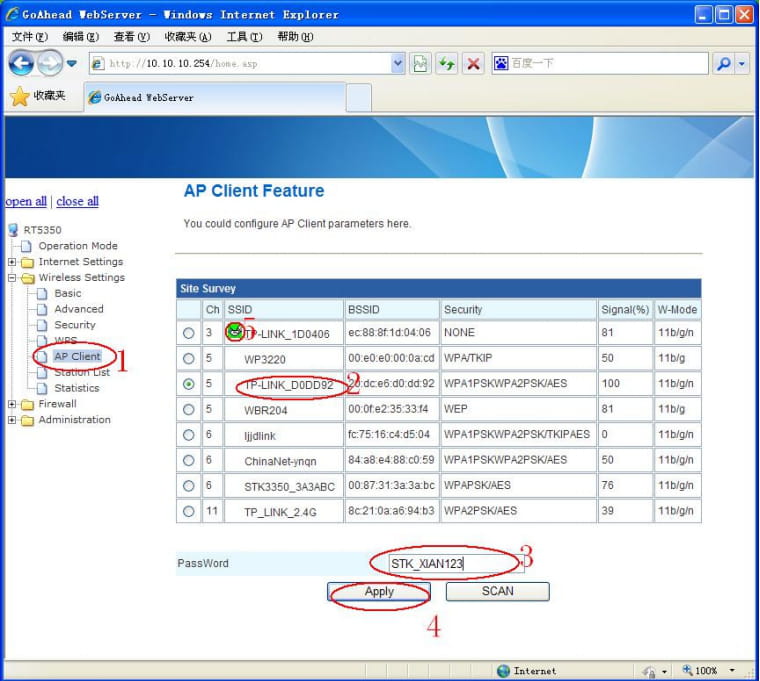Select the TP-LINK_1D0406 network radio button
The width and height of the screenshot is (760, 681).
(x=189, y=333)
